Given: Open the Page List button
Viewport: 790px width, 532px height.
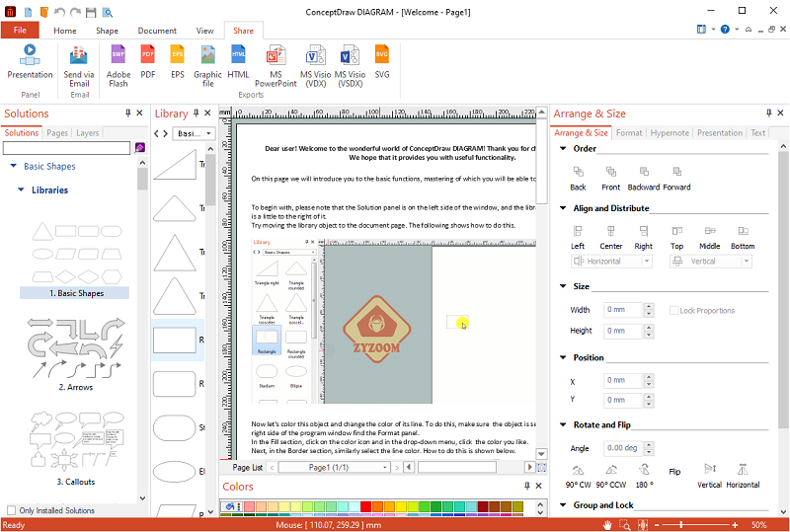Looking at the screenshot, I should pos(248,468).
